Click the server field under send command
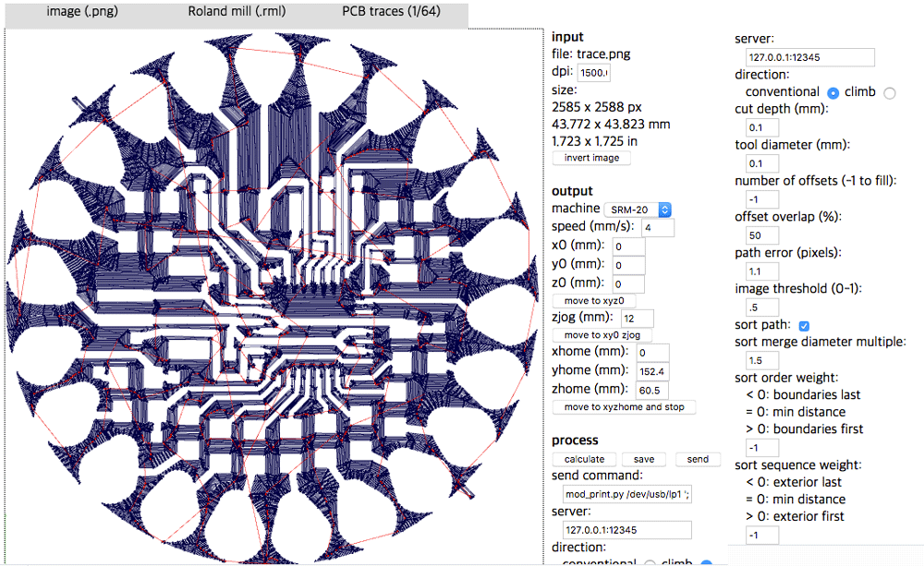The width and height of the screenshot is (924, 566). pyautogui.click(x=627, y=530)
